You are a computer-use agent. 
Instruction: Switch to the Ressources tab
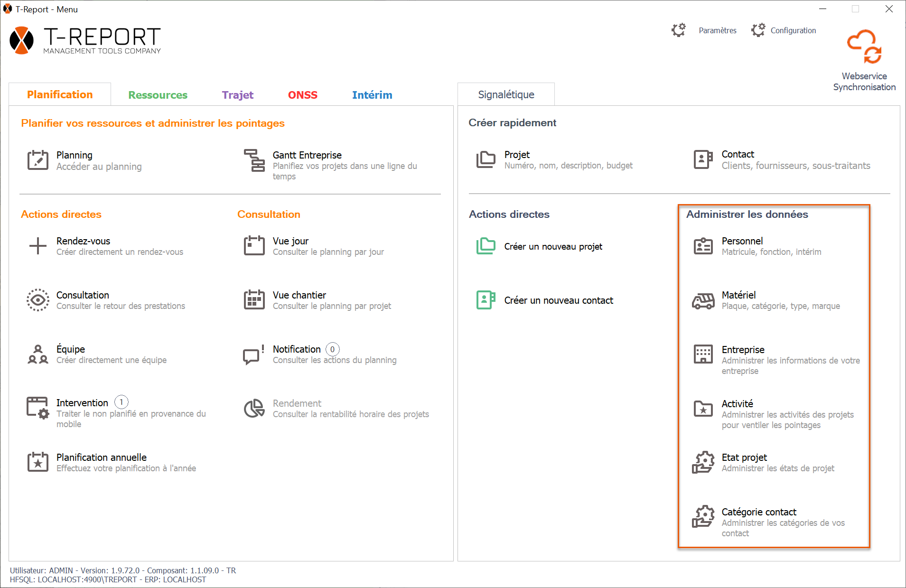(158, 95)
